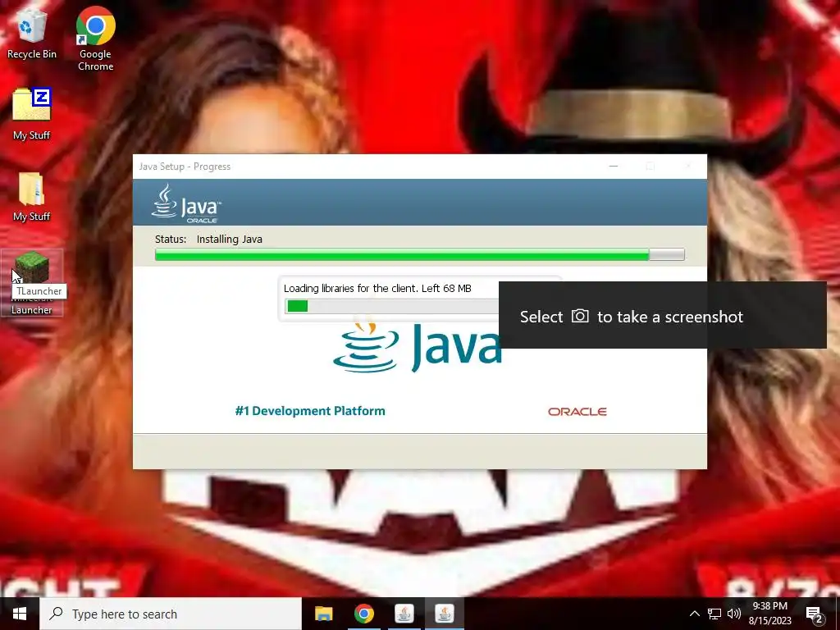
Task: Activate the second highlighted Java taskbar icon
Action: pos(444,614)
